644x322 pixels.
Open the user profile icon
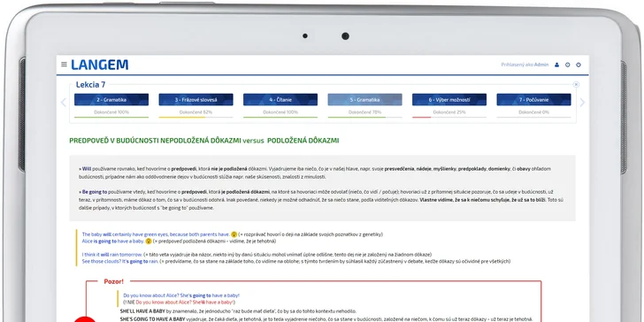[x=557, y=65]
